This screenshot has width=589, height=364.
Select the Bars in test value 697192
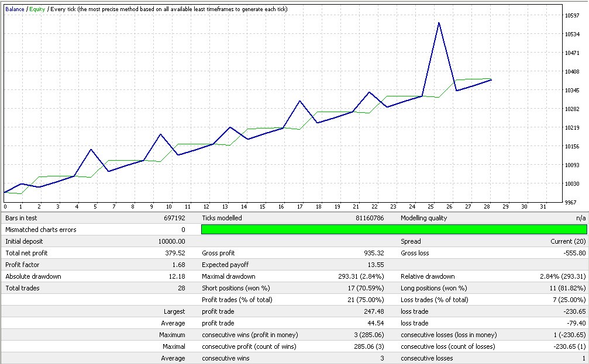pyautogui.click(x=174, y=218)
